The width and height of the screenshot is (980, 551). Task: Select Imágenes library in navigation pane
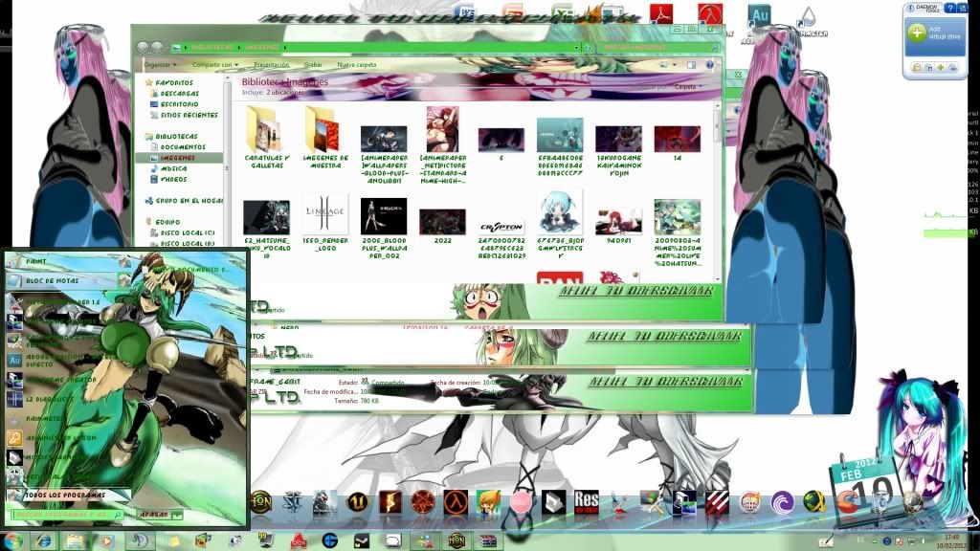click(x=177, y=158)
